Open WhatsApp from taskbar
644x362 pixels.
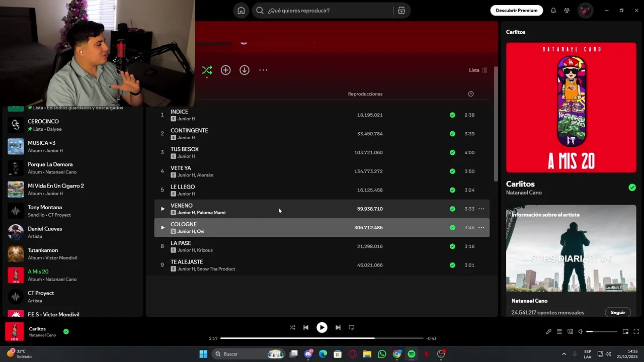tap(382, 354)
